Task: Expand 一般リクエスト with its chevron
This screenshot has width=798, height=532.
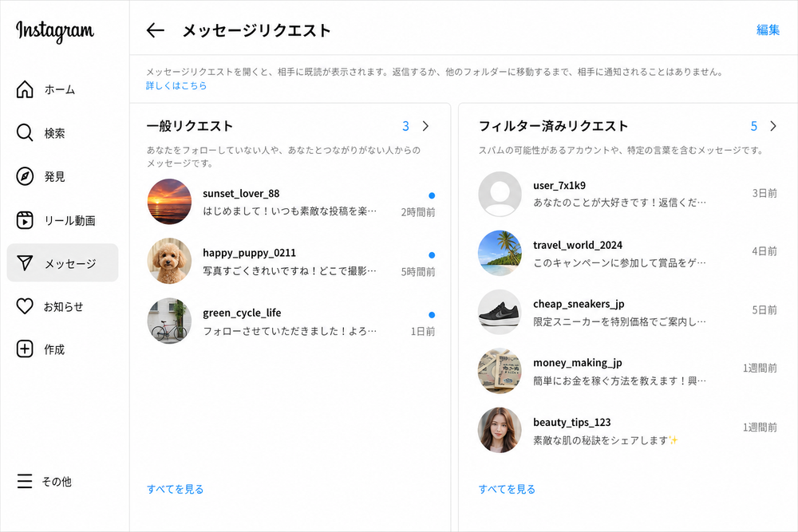Action: [425, 126]
